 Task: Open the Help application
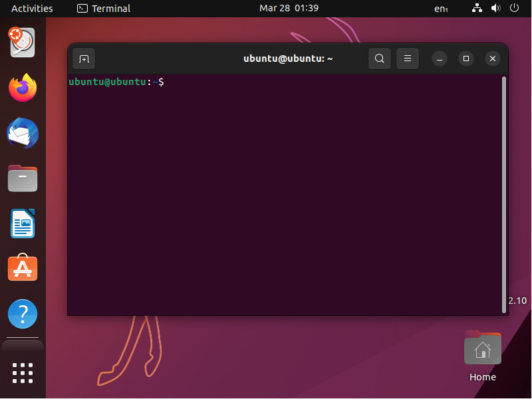[22, 313]
